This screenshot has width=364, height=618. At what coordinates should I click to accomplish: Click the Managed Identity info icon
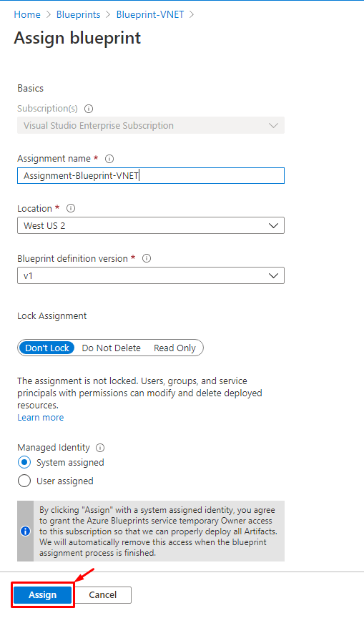pos(100,448)
